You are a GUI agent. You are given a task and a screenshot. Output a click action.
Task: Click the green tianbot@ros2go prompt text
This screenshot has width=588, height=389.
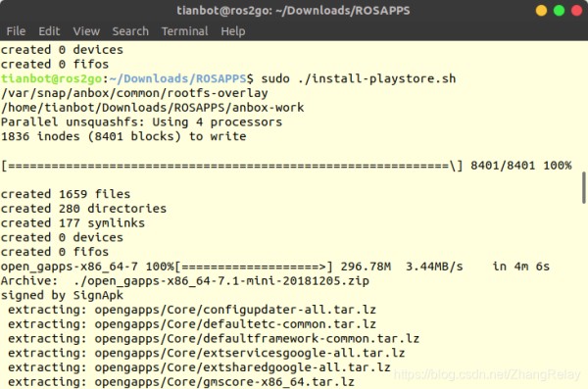pos(51,78)
